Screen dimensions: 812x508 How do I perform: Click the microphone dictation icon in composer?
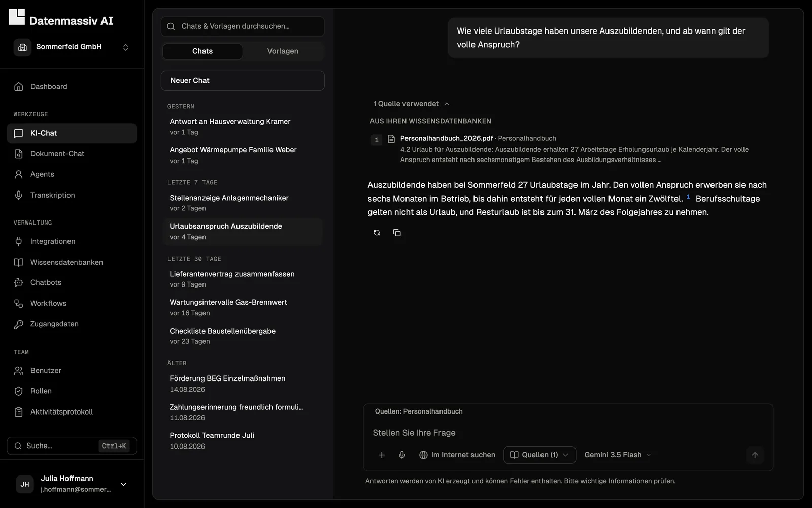[x=402, y=455]
